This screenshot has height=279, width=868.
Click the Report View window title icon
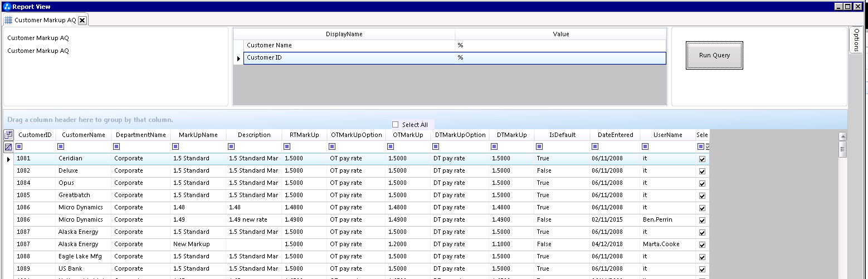click(x=7, y=7)
